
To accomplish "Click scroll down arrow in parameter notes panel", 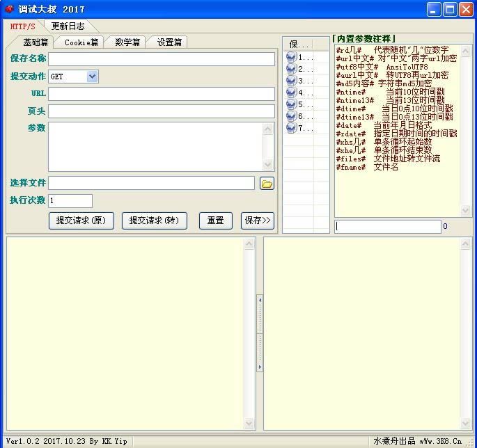I will (465, 209).
